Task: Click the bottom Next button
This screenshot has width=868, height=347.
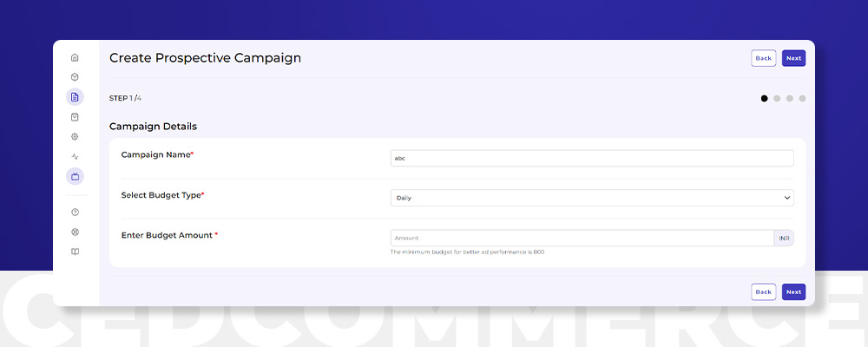Action: point(793,291)
